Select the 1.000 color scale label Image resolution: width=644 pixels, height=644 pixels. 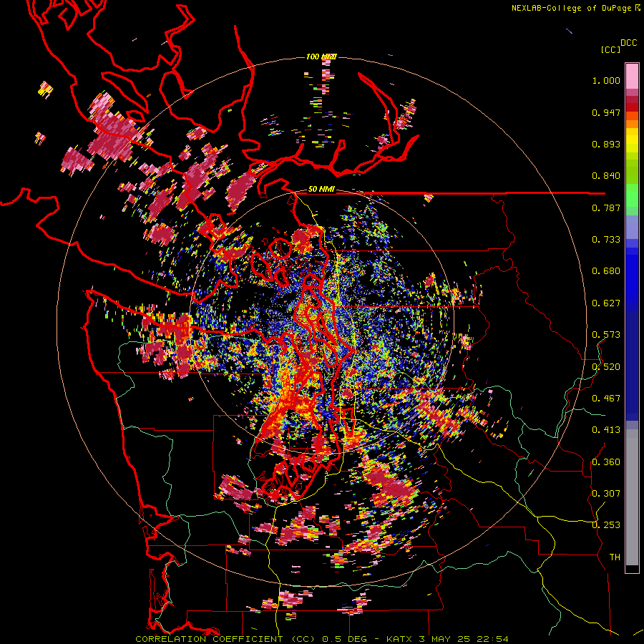606,80
